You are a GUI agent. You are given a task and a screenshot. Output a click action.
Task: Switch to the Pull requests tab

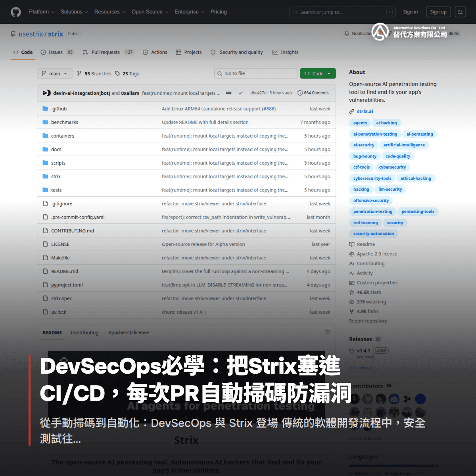click(x=108, y=52)
